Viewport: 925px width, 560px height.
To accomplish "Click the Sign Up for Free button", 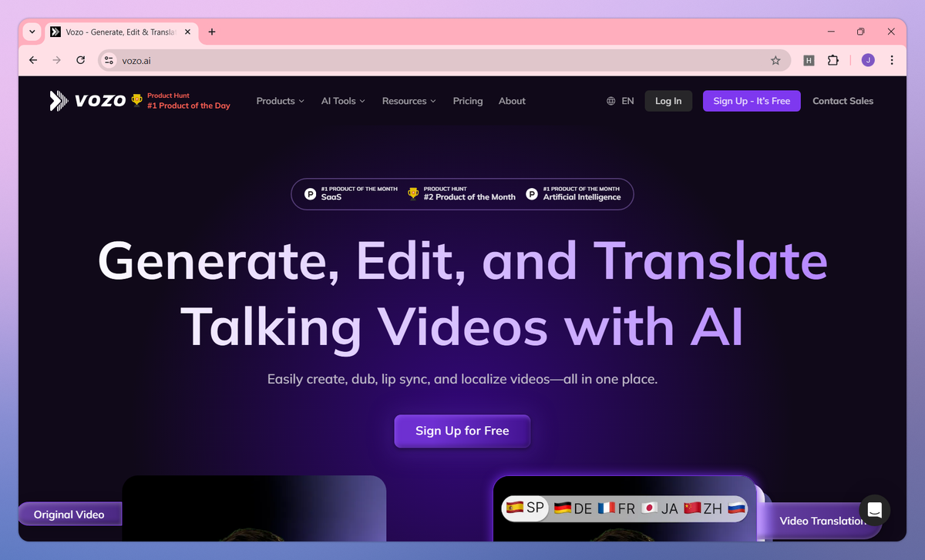I will tap(462, 431).
